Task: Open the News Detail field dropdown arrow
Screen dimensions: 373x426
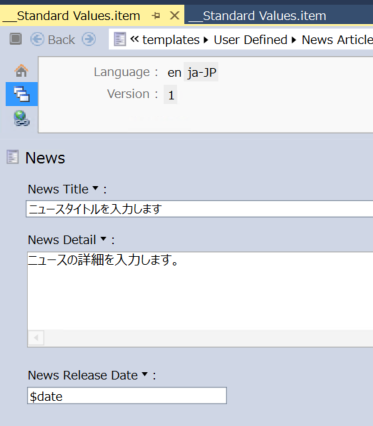Action: [103, 239]
